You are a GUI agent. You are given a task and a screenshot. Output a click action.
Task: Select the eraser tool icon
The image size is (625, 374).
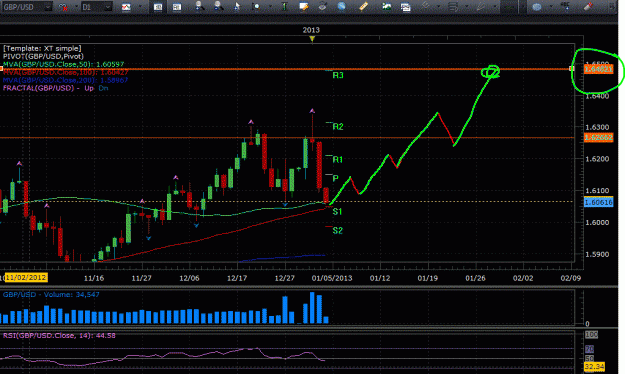588,6
